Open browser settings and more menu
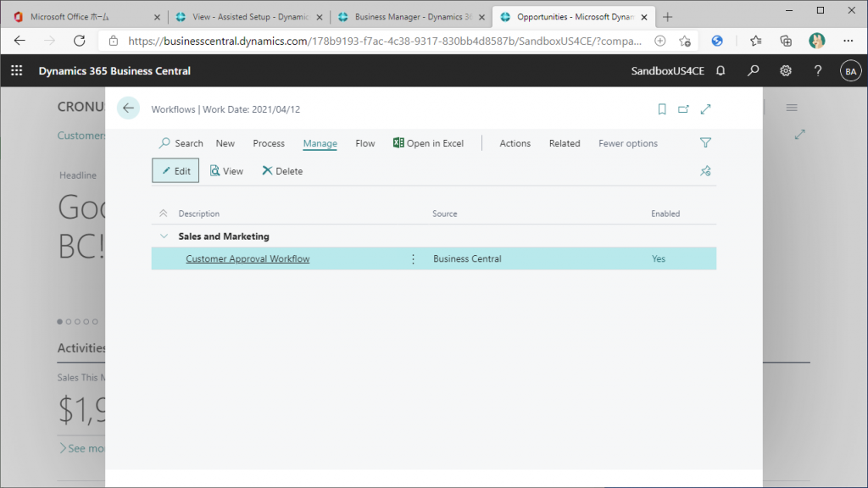Image resolution: width=868 pixels, height=488 pixels. coord(848,41)
